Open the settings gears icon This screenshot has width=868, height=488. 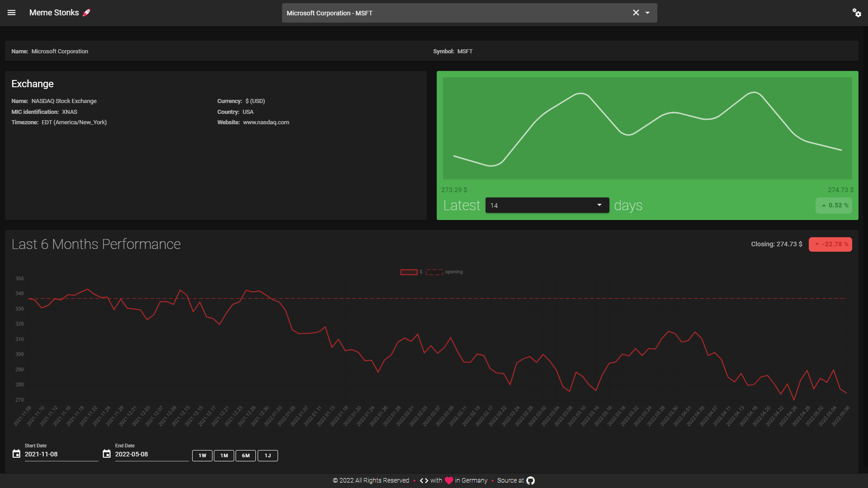pyautogui.click(x=857, y=13)
